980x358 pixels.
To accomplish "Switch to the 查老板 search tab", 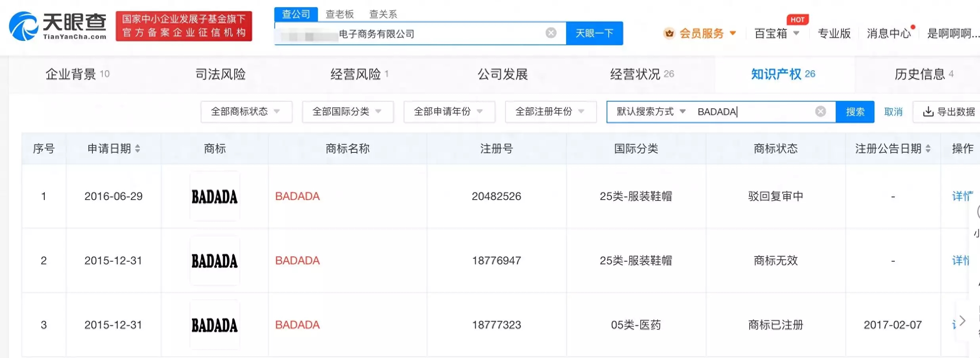I will pos(340,14).
